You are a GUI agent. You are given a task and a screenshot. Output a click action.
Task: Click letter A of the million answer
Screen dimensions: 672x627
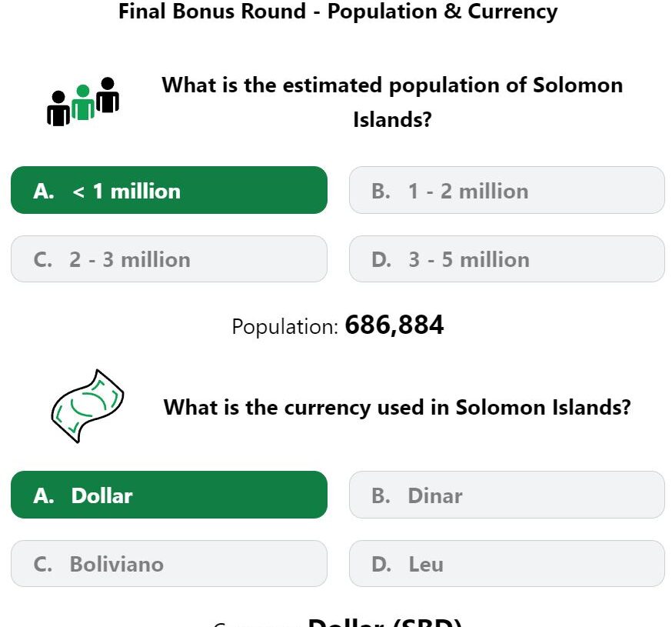coord(44,192)
